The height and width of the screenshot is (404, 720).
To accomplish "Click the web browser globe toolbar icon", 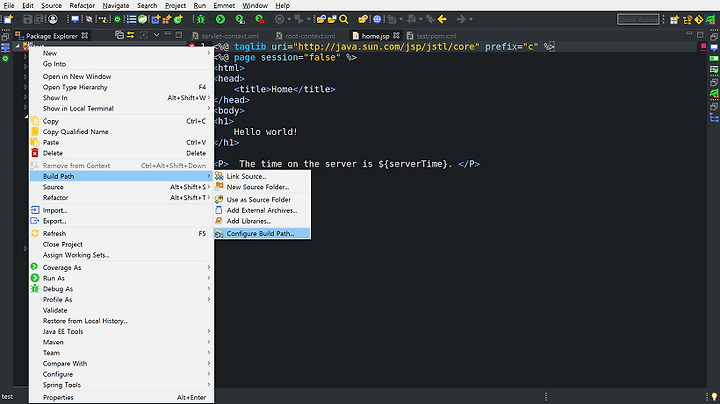I will click(377, 19).
